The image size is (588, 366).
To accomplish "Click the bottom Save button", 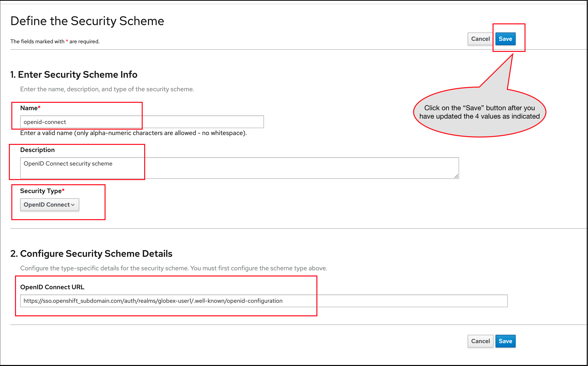I will coord(505,341).
